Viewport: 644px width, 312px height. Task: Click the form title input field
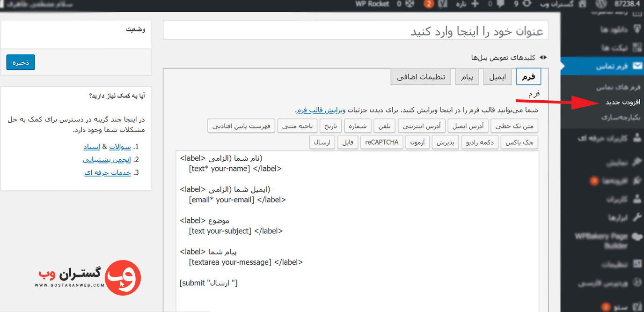tap(356, 31)
